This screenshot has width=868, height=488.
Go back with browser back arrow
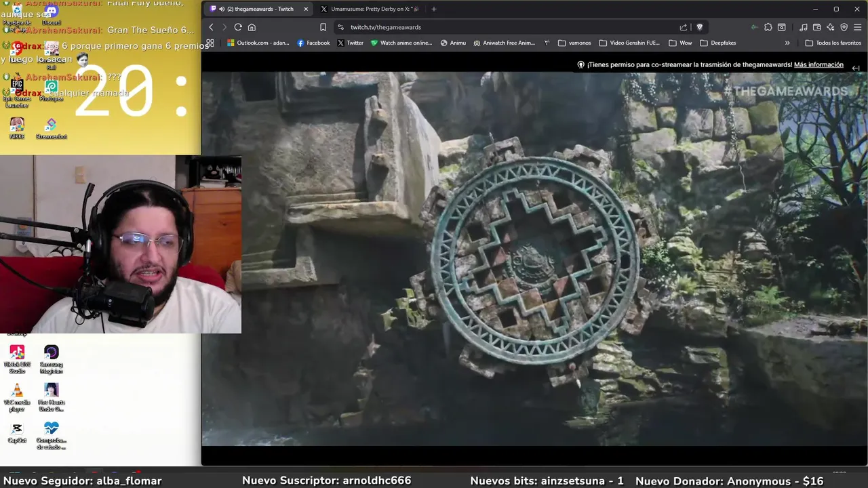[x=211, y=27]
